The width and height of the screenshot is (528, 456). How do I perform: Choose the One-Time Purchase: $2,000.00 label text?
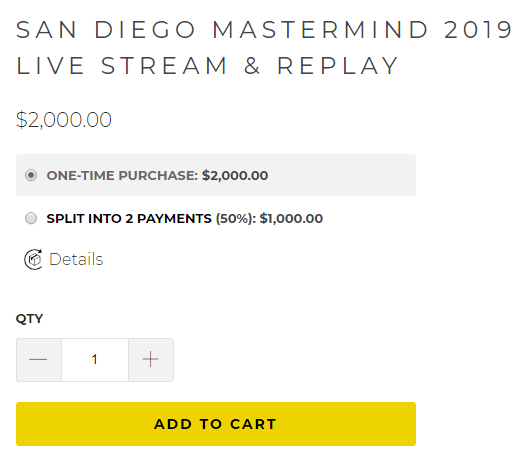pyautogui.click(x=157, y=175)
